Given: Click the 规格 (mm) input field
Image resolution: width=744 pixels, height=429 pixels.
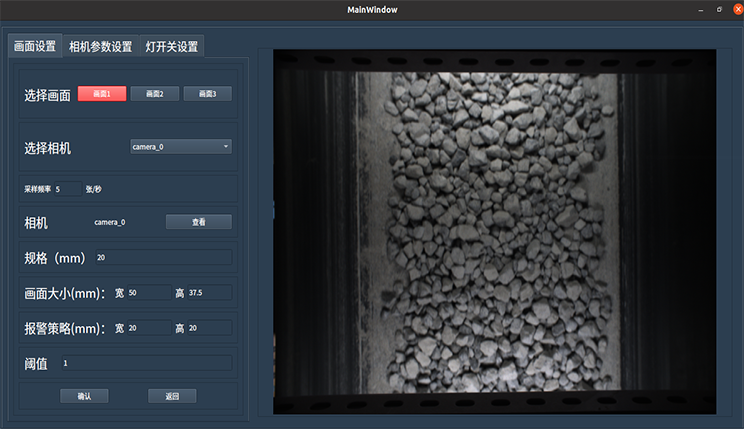Looking at the screenshot, I should 162,258.
